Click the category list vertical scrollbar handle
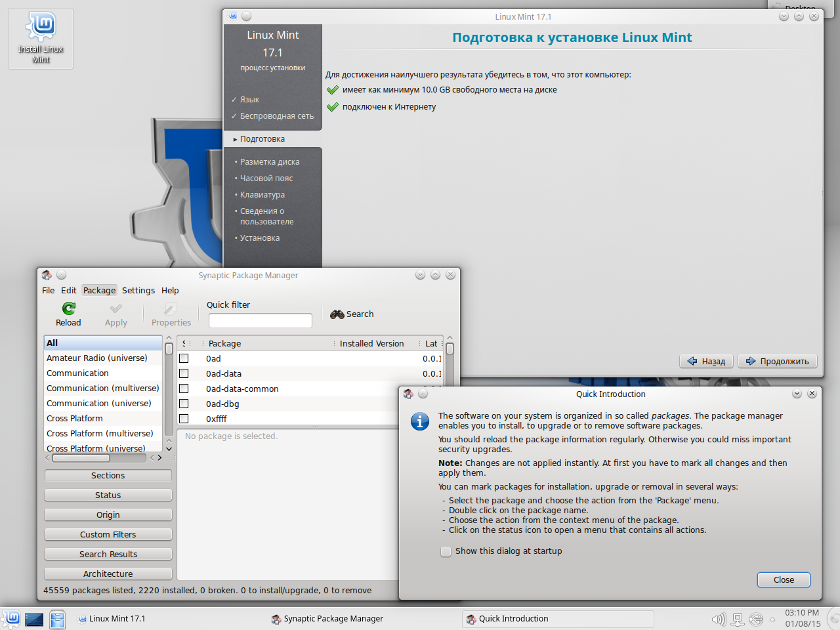 point(169,349)
